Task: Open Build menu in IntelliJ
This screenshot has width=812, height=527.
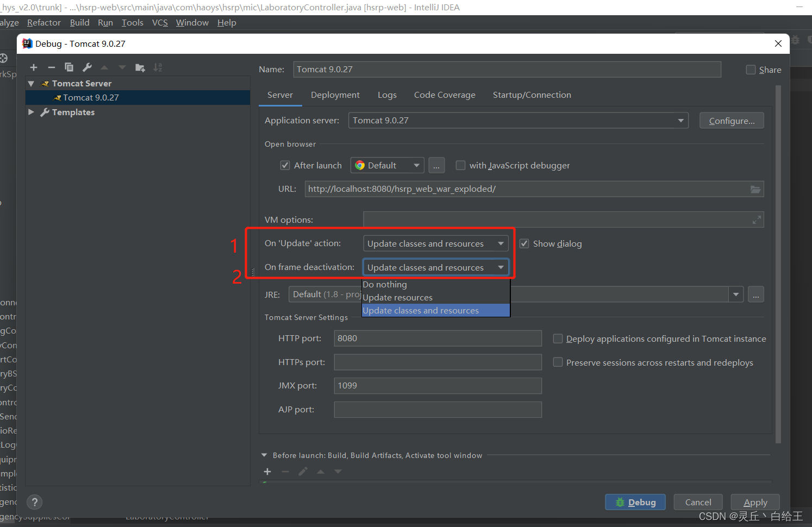Action: [80, 23]
